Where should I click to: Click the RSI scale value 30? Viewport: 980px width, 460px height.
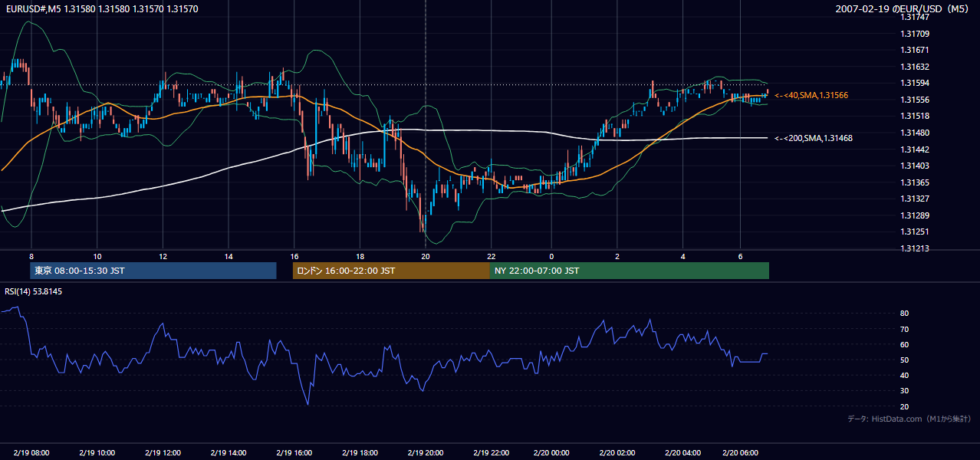pyautogui.click(x=904, y=391)
